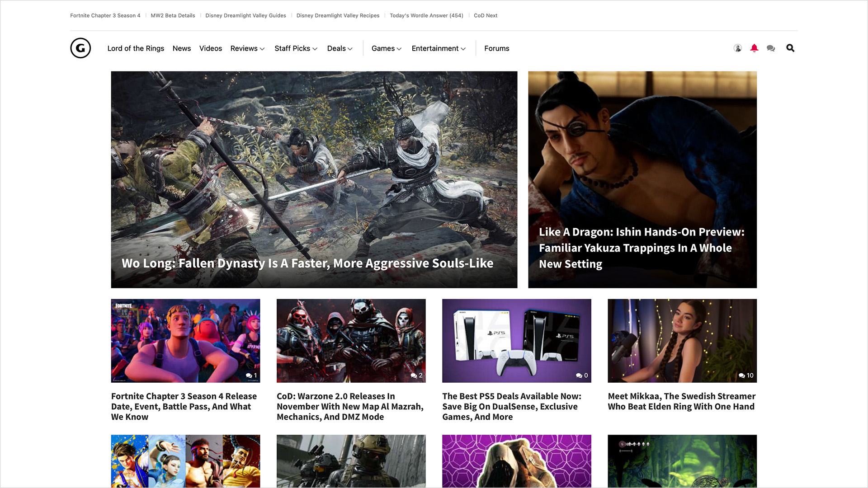Click comment count on Mikkaa streamer thumbnail
This screenshot has width=868, height=488.
click(745, 375)
